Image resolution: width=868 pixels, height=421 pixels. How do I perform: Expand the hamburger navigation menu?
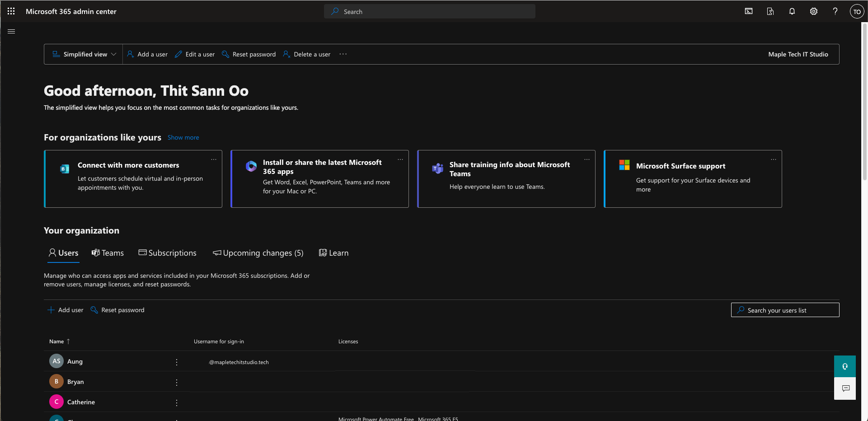(x=11, y=31)
